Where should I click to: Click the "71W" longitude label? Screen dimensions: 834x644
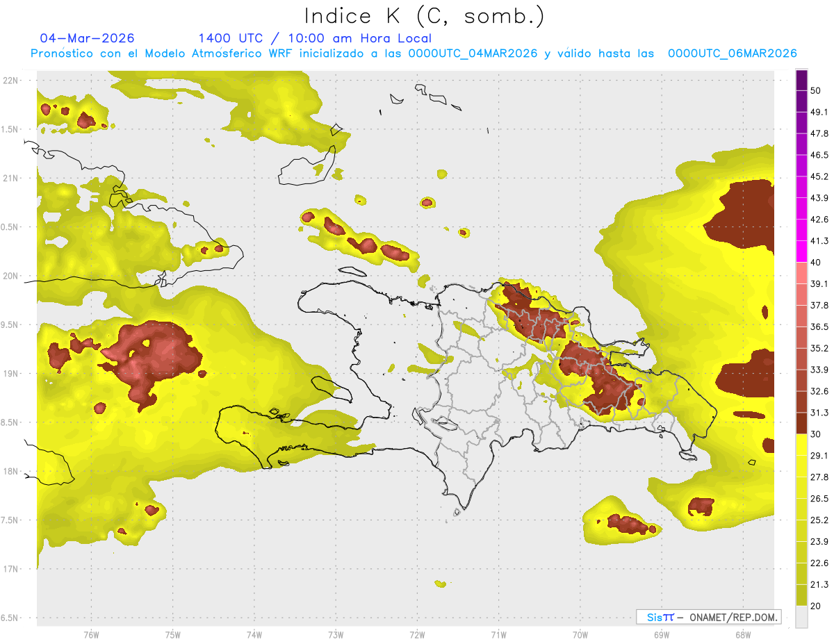coord(498,635)
